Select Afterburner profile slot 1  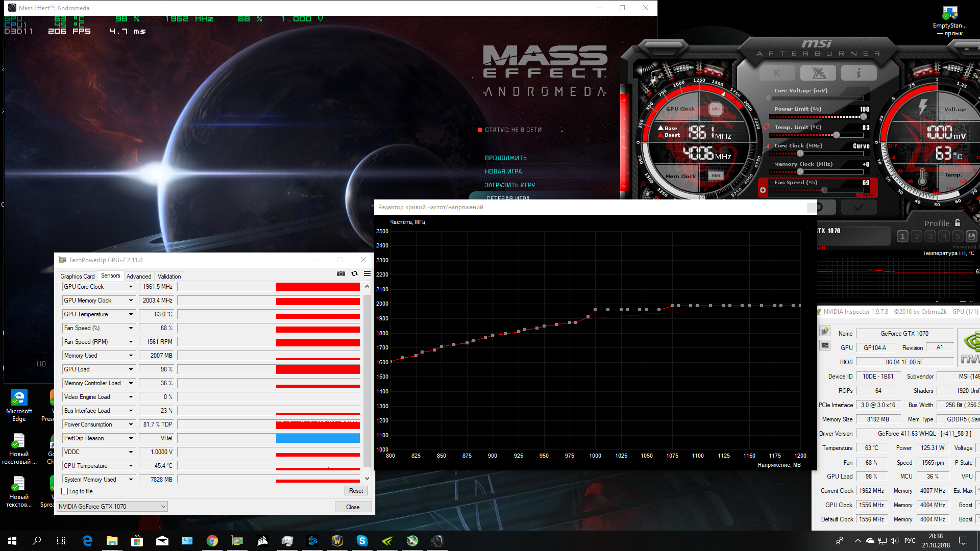[x=902, y=236]
